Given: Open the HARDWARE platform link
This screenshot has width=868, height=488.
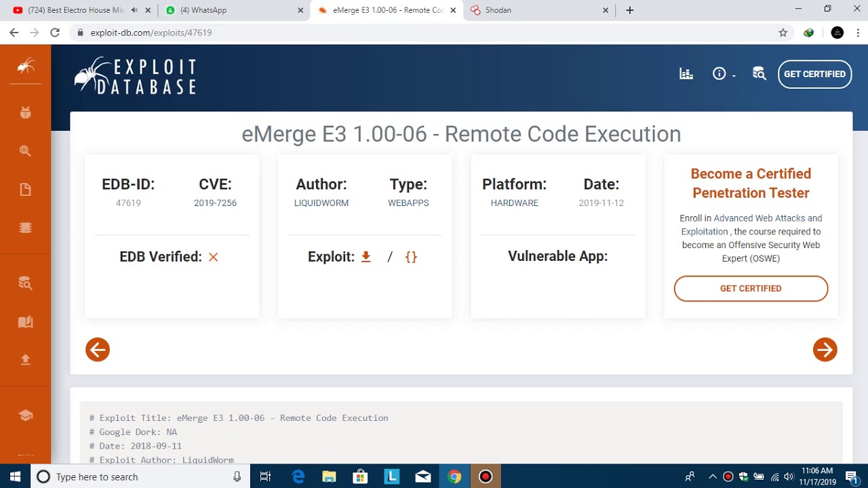Looking at the screenshot, I should coord(515,203).
